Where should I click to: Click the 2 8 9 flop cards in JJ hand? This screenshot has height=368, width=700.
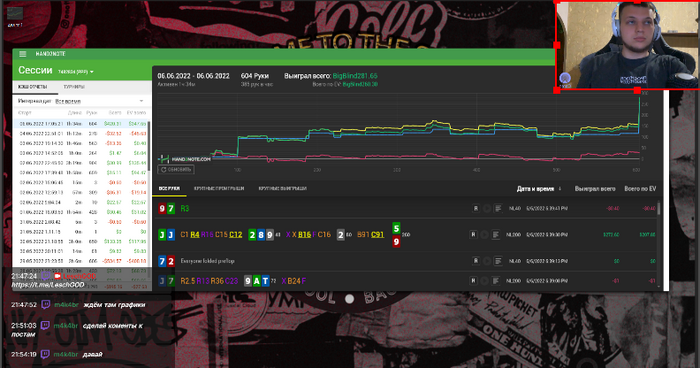click(x=261, y=235)
